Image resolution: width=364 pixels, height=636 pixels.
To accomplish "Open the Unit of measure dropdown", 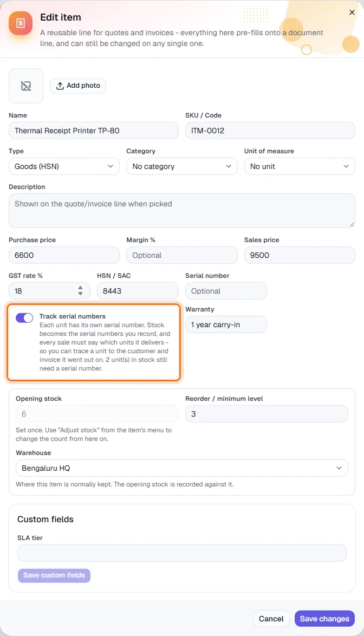I will pyautogui.click(x=300, y=166).
